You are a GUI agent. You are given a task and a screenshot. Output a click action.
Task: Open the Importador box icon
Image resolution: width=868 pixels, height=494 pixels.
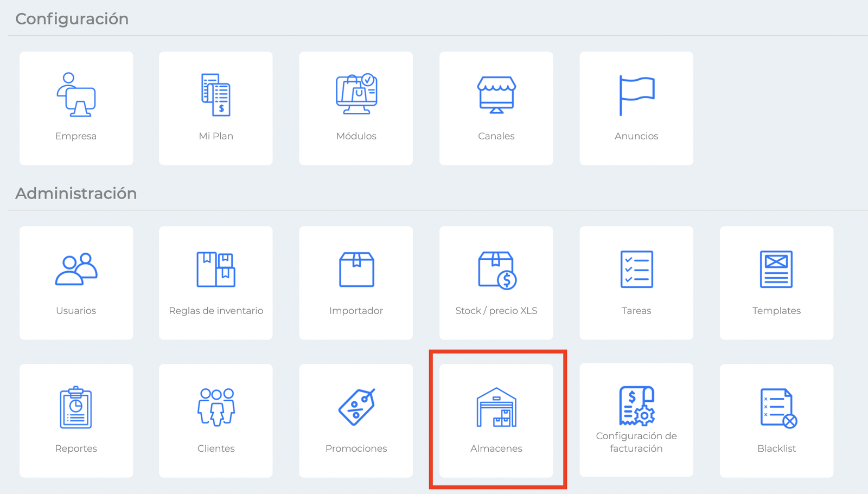pyautogui.click(x=356, y=269)
